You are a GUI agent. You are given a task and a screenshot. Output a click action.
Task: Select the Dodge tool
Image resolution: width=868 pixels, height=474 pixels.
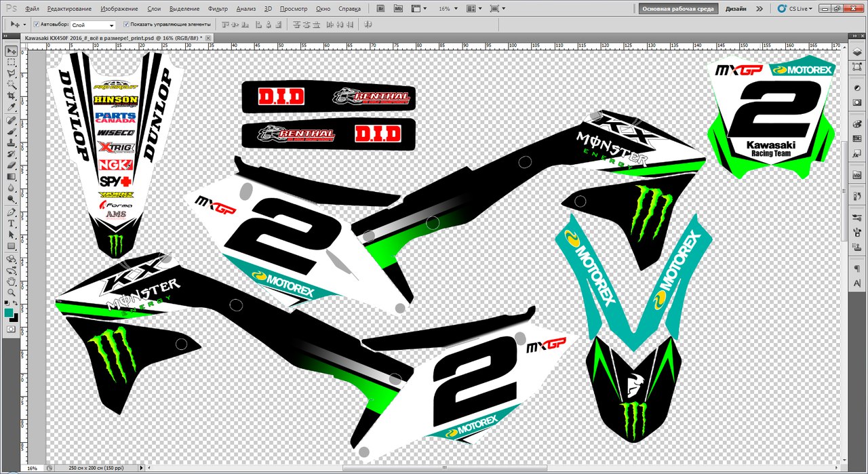(12, 199)
